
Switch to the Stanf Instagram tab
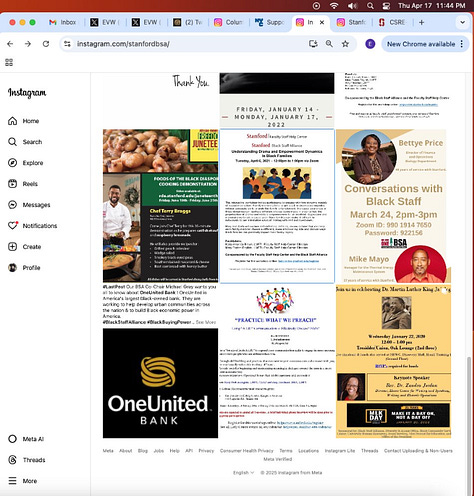click(x=351, y=22)
